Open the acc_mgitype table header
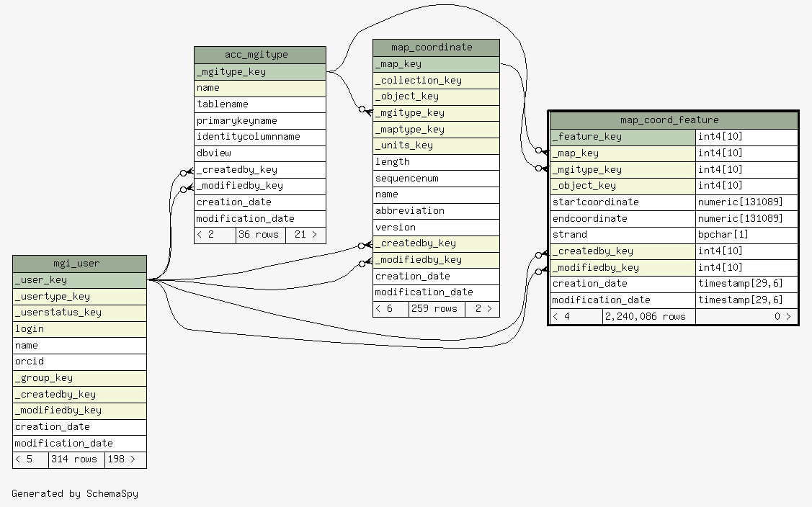 [x=260, y=55]
